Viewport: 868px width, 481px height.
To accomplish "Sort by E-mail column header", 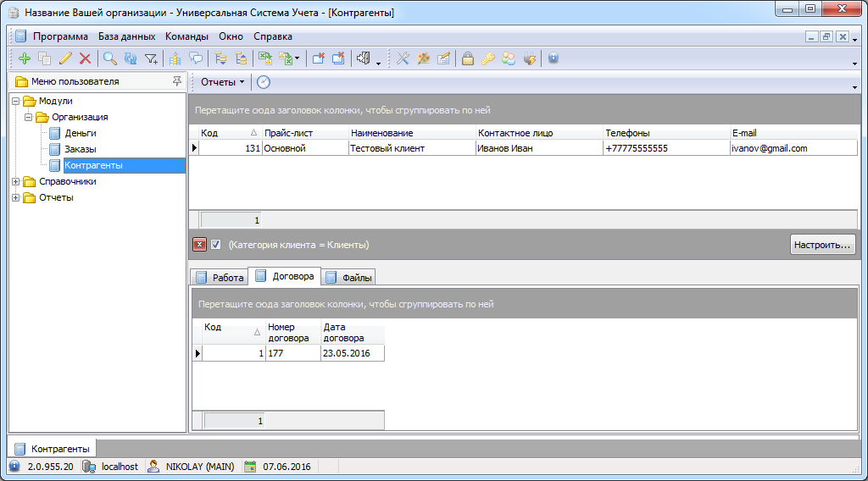I will tap(793, 133).
